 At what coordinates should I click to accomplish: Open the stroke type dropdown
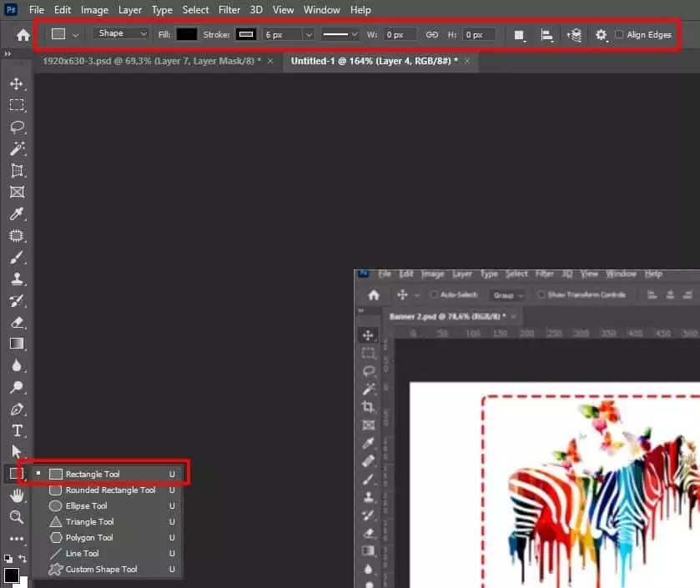[340, 35]
